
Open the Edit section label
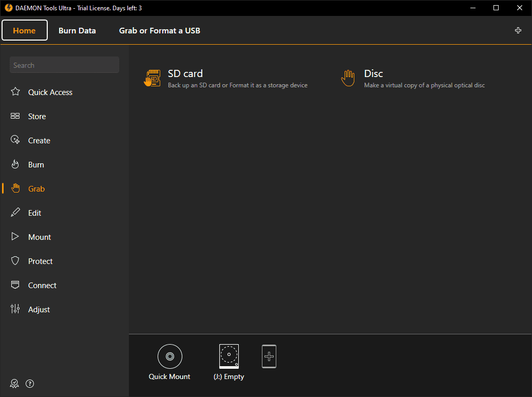(34, 213)
